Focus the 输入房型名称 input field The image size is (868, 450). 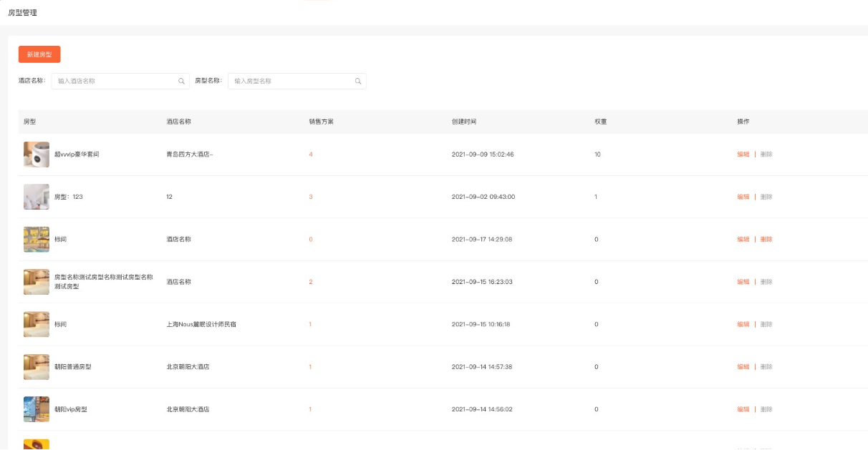tap(296, 81)
